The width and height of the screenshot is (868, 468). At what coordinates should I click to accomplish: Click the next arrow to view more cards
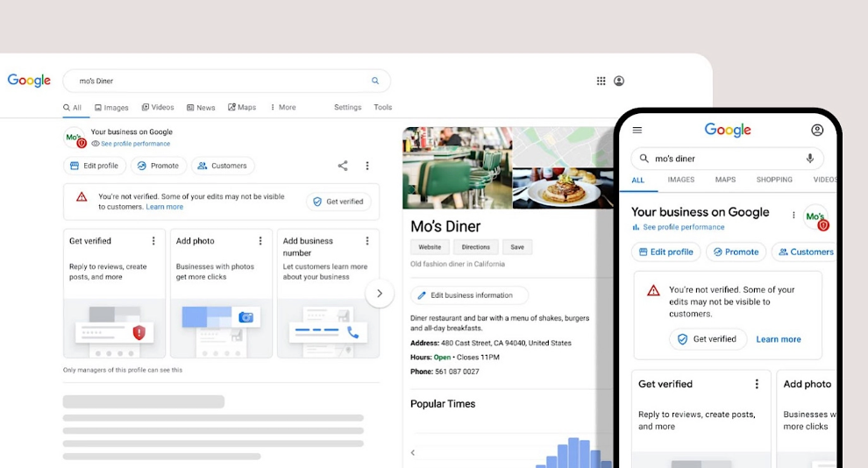[x=379, y=294]
